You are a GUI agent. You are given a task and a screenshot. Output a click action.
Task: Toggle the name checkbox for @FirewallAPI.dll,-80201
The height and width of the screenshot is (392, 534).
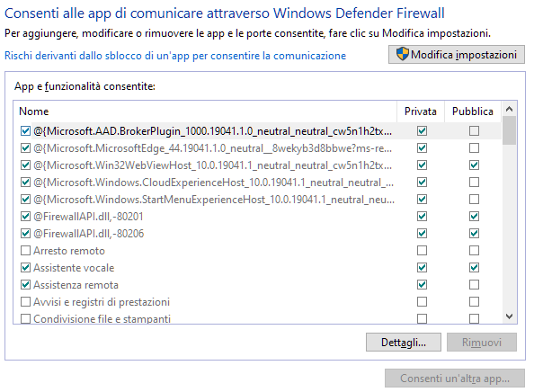(x=25, y=217)
